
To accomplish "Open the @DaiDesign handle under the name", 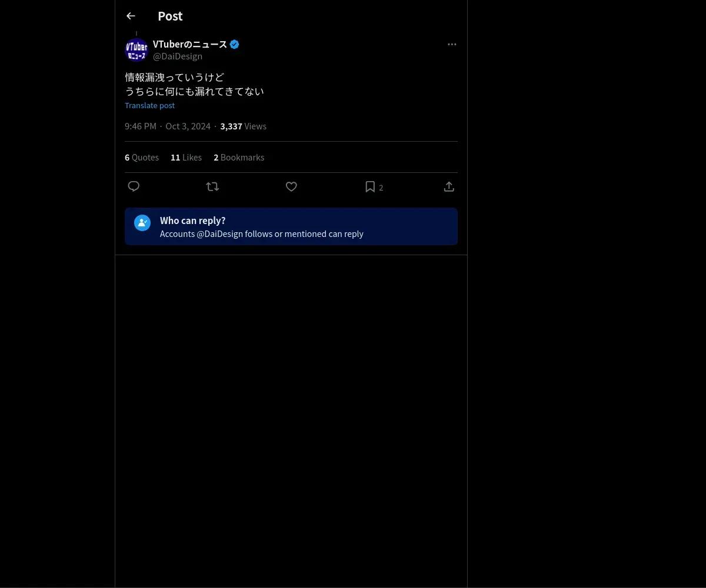I will (x=178, y=56).
